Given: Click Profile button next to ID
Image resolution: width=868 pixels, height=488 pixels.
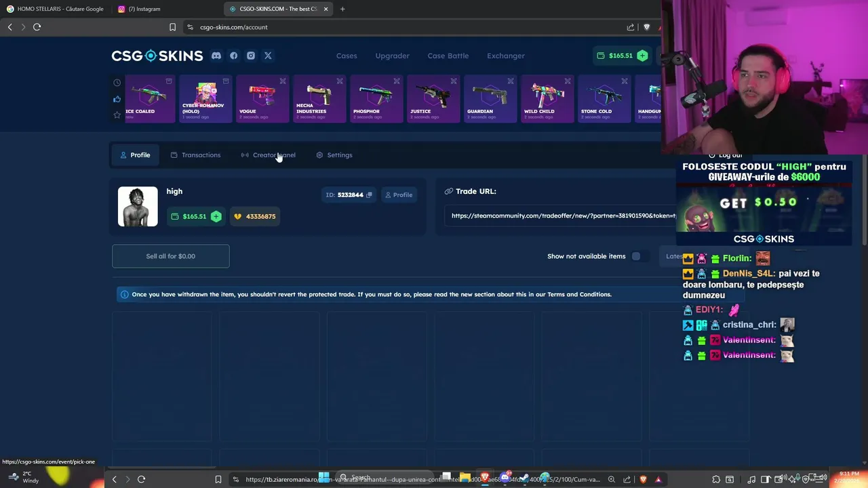Looking at the screenshot, I should pos(399,195).
